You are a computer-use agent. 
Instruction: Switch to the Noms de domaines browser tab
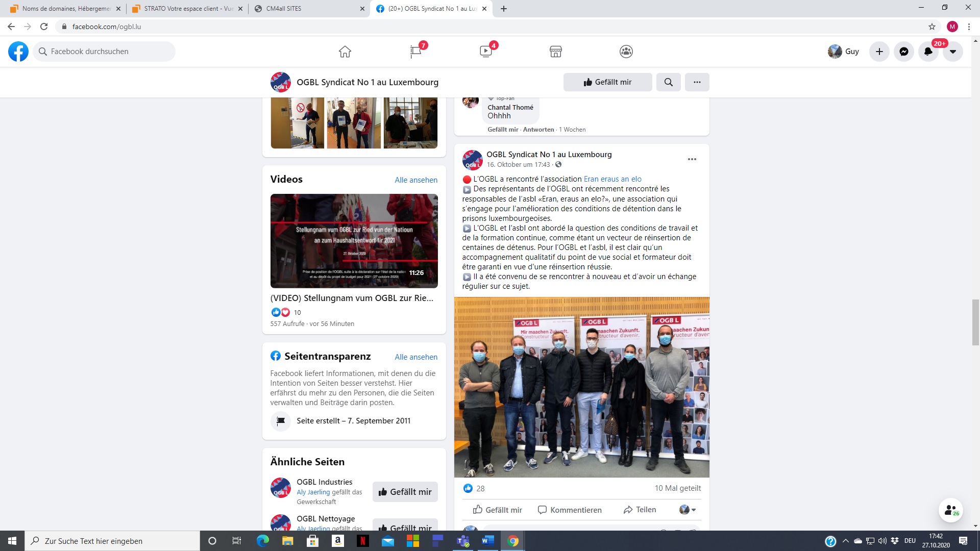click(65, 9)
